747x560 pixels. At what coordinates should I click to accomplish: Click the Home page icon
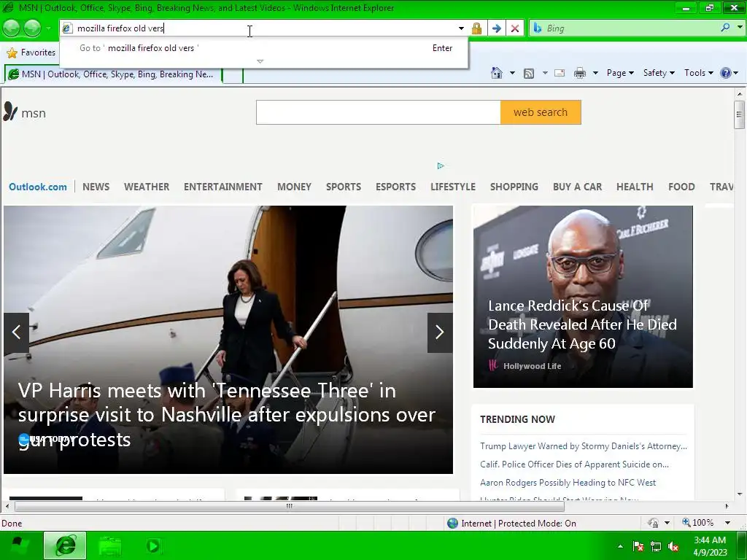click(x=496, y=73)
